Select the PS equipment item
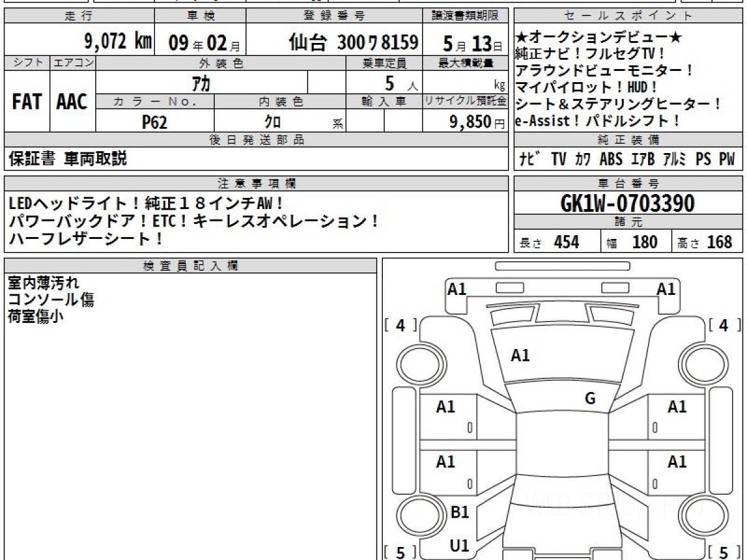 [703, 159]
